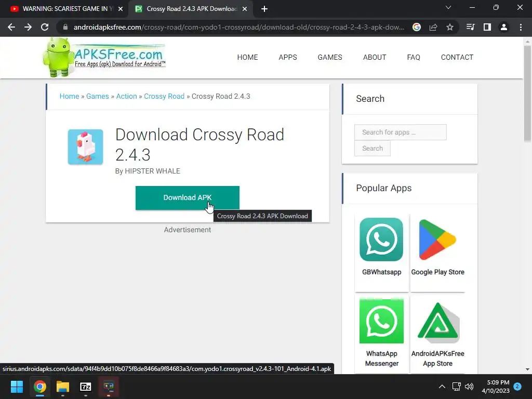Click the Crossy Road breadcrumb link
This screenshot has width=532, height=399.
point(164,96)
